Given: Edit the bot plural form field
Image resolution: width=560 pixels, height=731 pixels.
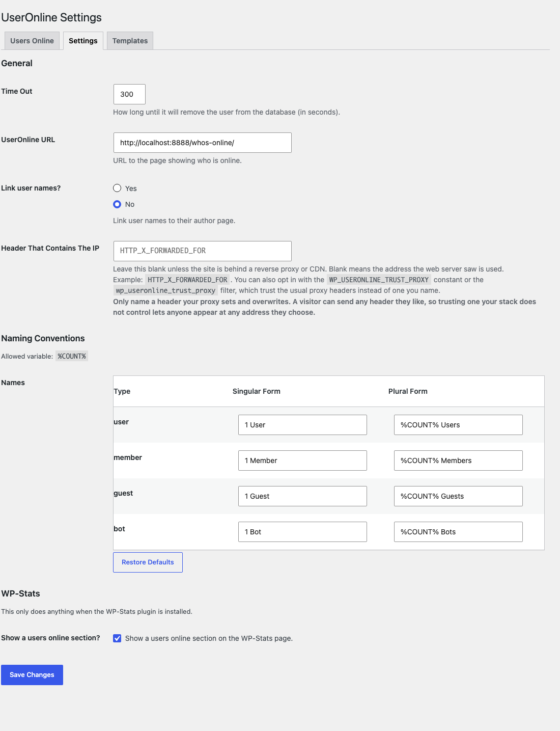Looking at the screenshot, I should 458,532.
